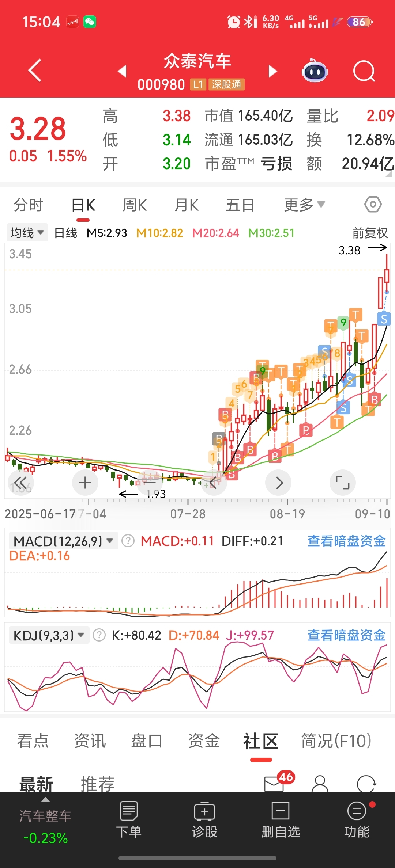Select the 五日 tab
This screenshot has height=868, width=395.
click(x=240, y=205)
